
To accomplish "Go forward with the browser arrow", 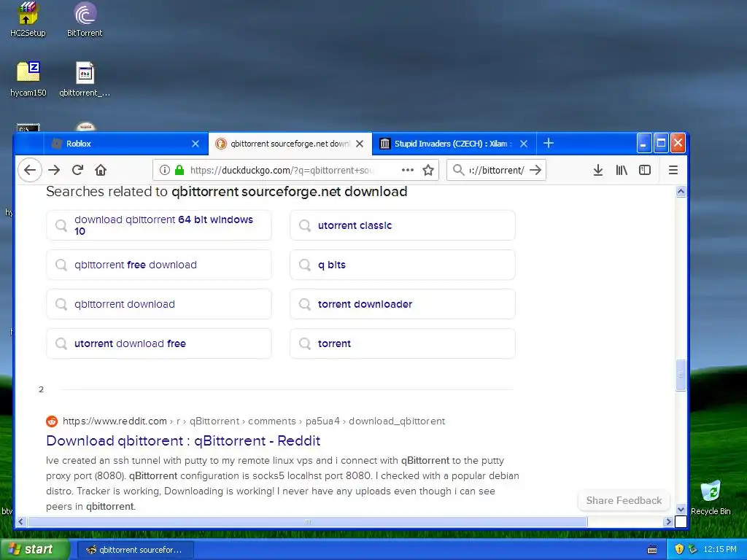I will click(54, 170).
